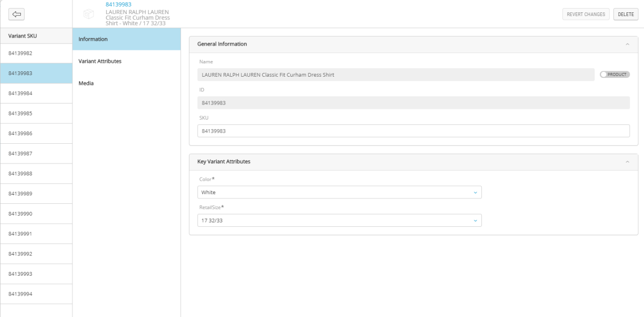Click the back arrow icon

pos(17,14)
